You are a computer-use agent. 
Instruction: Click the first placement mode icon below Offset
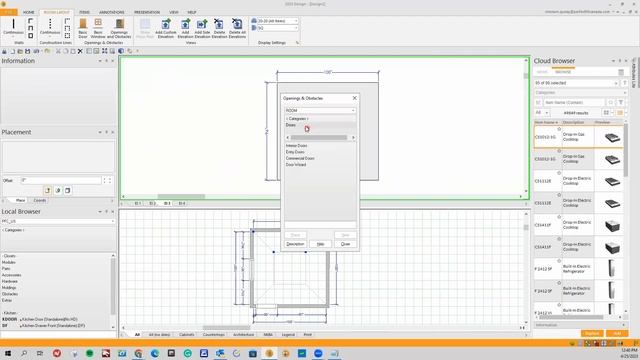[x=48, y=190]
